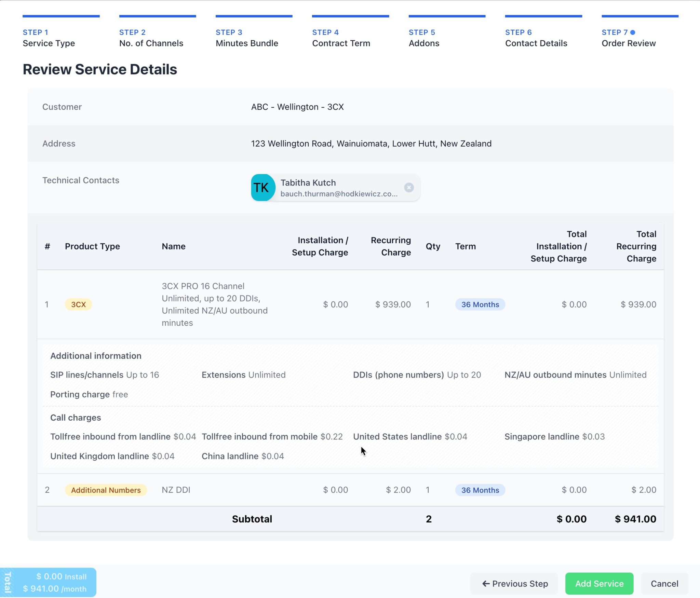Click Tabitha Kutch contact name
The image size is (700, 598).
[308, 183]
